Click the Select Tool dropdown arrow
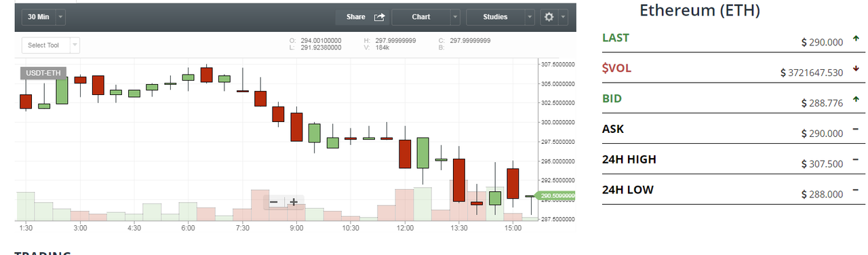 (75, 45)
